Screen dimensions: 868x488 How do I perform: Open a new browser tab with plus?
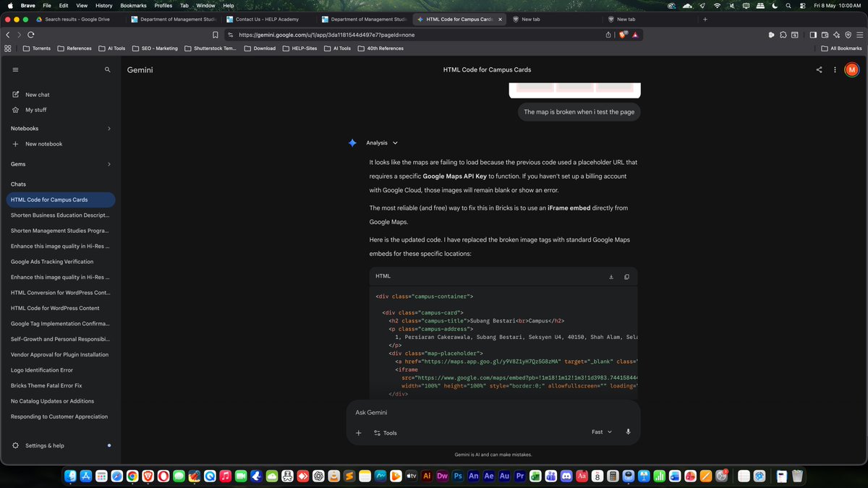(705, 20)
